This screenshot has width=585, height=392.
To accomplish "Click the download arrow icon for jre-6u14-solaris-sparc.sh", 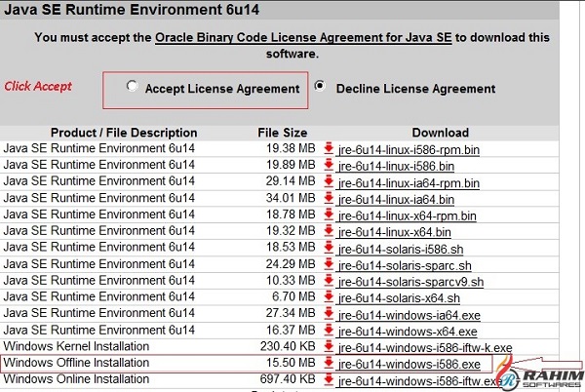I will tap(329, 263).
